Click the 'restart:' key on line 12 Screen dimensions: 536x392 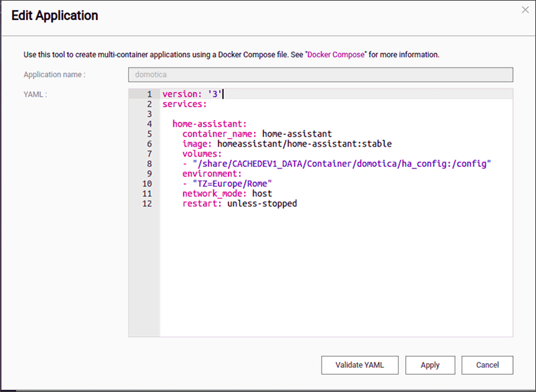point(202,203)
